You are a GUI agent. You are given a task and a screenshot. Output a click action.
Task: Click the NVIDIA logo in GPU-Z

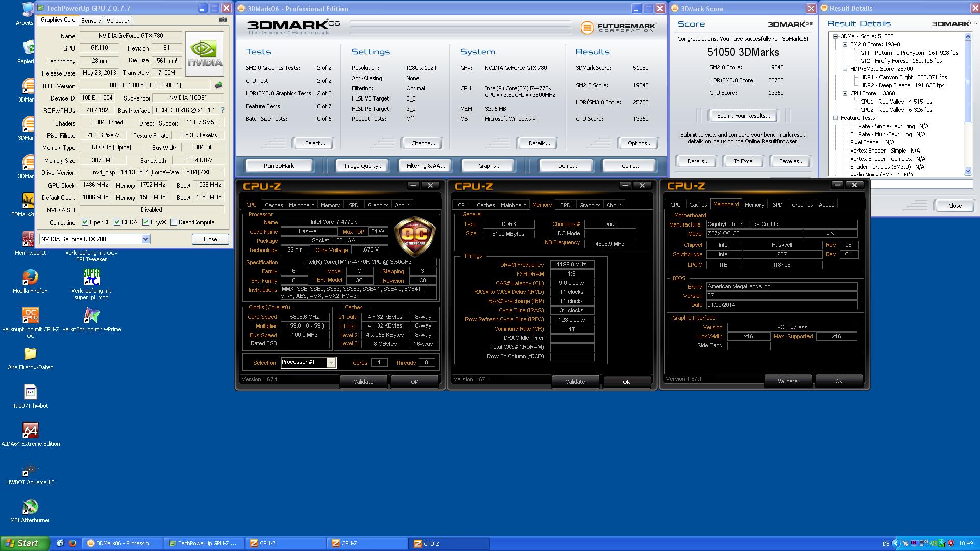(x=205, y=54)
